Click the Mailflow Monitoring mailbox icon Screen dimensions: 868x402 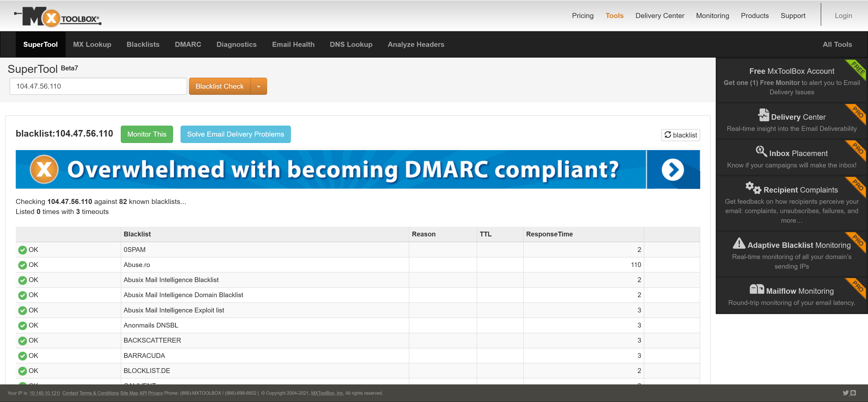757,289
